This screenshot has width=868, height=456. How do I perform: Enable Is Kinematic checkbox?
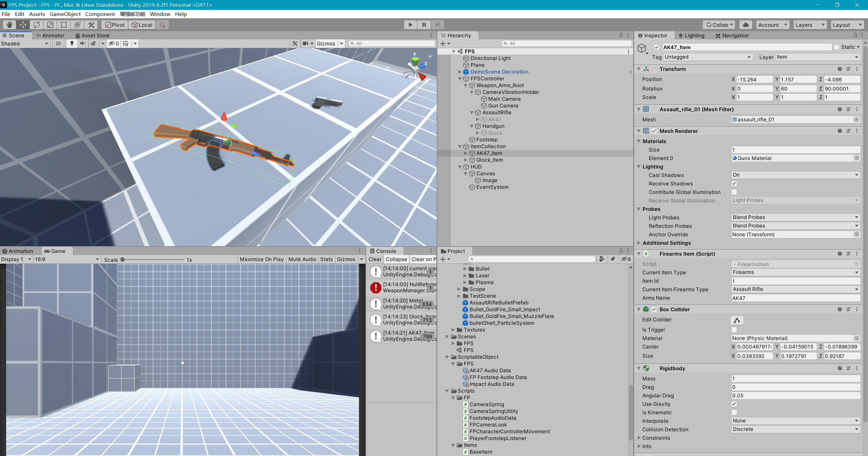pos(734,412)
